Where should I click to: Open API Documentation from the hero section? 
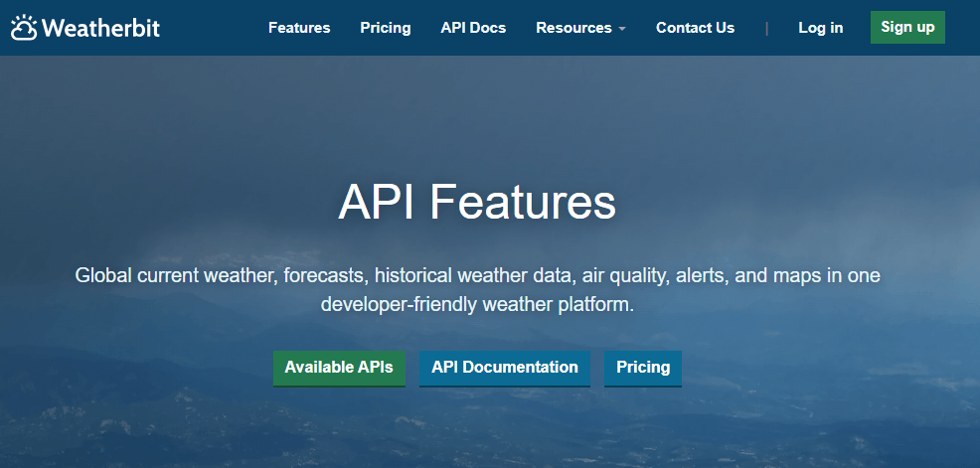(504, 368)
